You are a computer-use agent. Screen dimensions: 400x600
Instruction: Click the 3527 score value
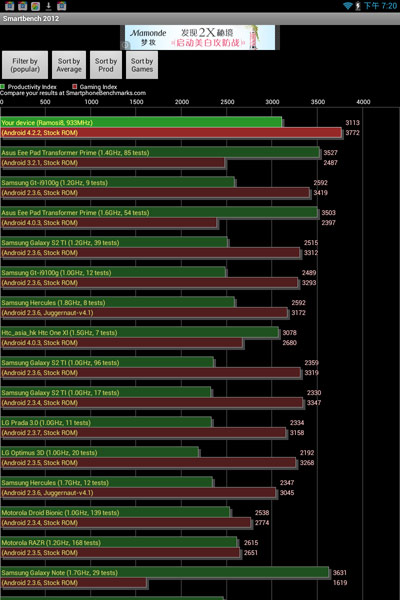[330, 152]
